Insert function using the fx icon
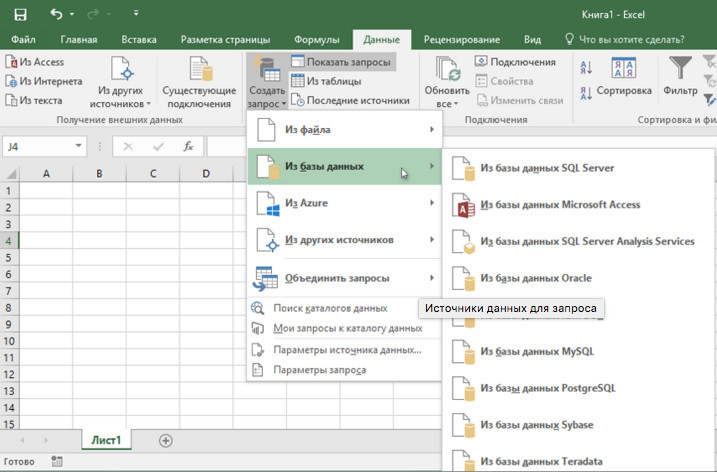The height and width of the screenshot is (472, 717). pyautogui.click(x=187, y=146)
